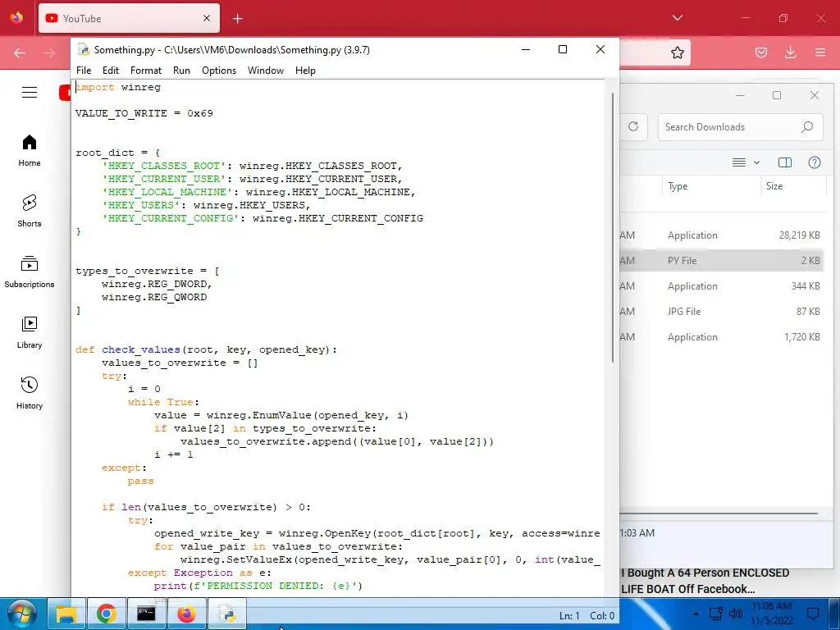
Task: Click the Search Downloads field
Action: pos(741,127)
